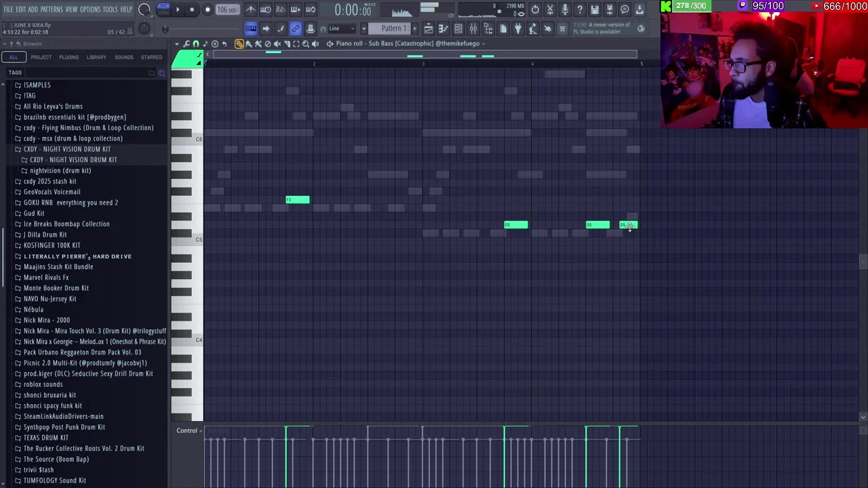The height and width of the screenshot is (488, 868).
Task: Select the Paint brush tool in piano roll
Action: coord(249,44)
